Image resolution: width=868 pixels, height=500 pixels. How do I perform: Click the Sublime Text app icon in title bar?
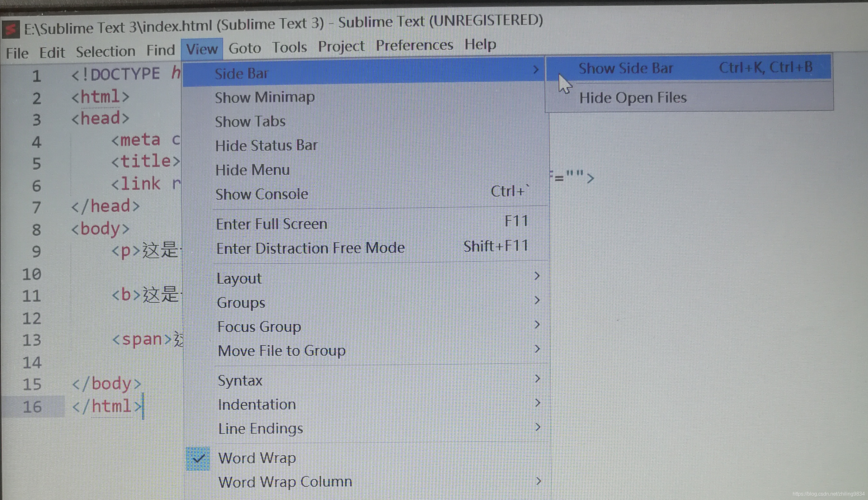(11, 29)
